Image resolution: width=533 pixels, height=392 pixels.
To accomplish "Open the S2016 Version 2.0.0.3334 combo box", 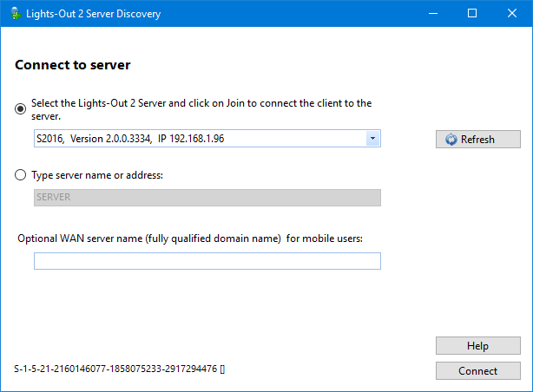I will 200,139.
